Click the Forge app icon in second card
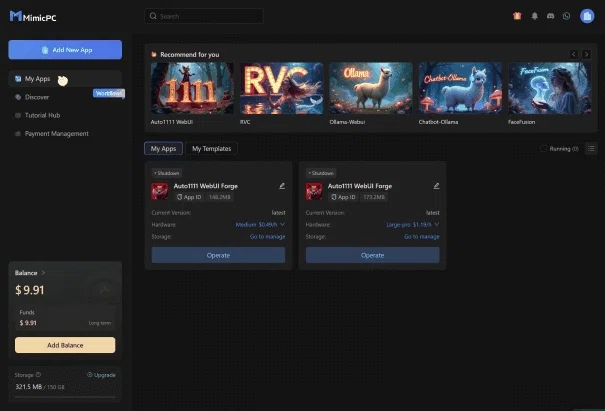 314,191
